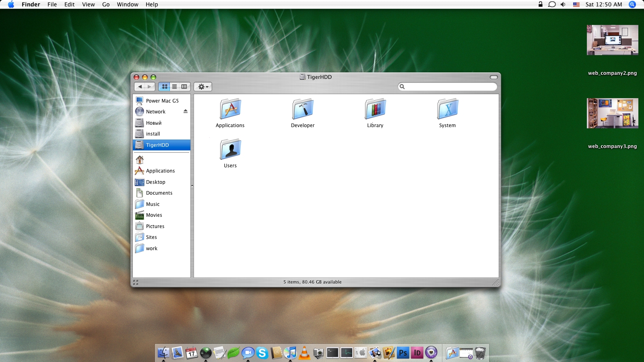This screenshot has width=644, height=362.
Task: Open Terminal from the Dock
Action: click(x=332, y=353)
